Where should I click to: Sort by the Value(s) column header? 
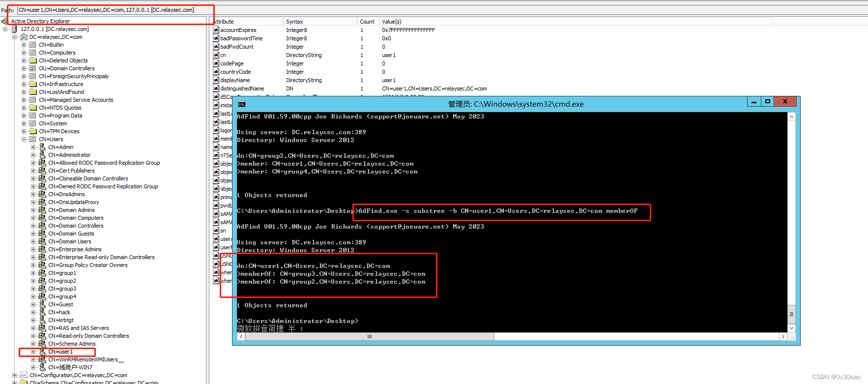point(576,22)
